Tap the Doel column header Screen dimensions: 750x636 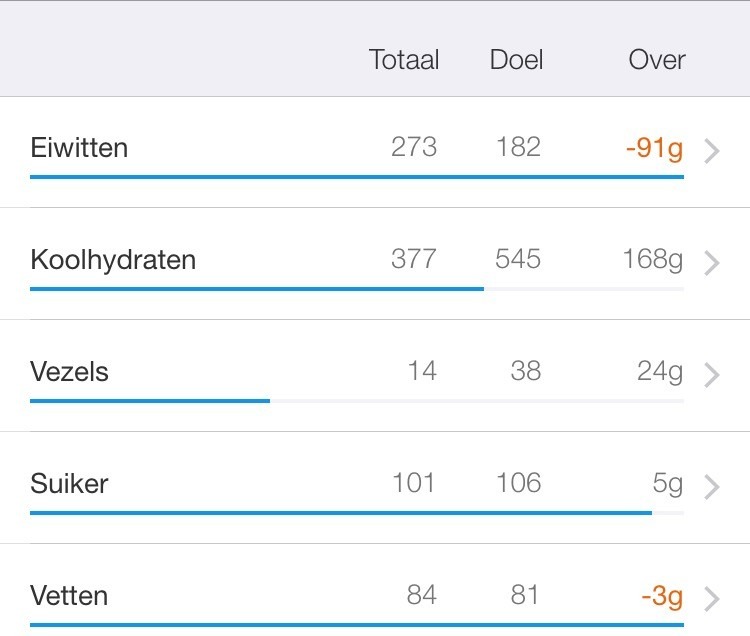[x=516, y=60]
